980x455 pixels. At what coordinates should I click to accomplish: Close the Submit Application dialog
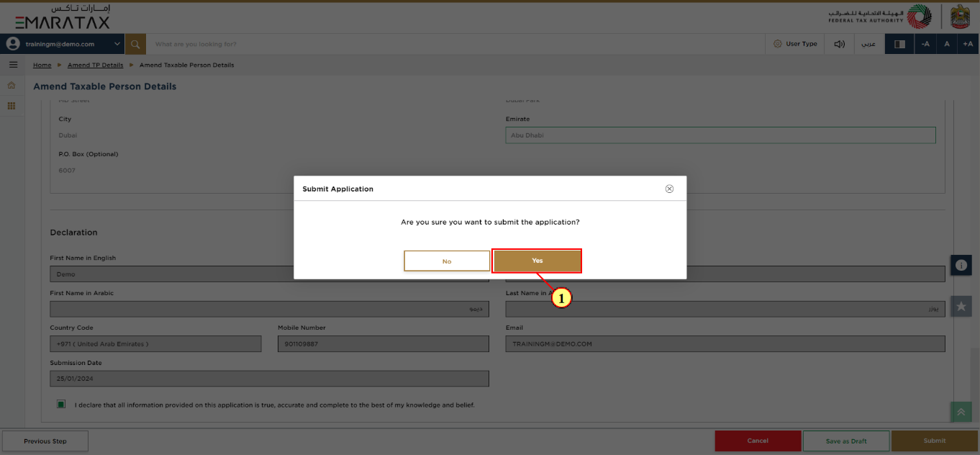coord(669,189)
